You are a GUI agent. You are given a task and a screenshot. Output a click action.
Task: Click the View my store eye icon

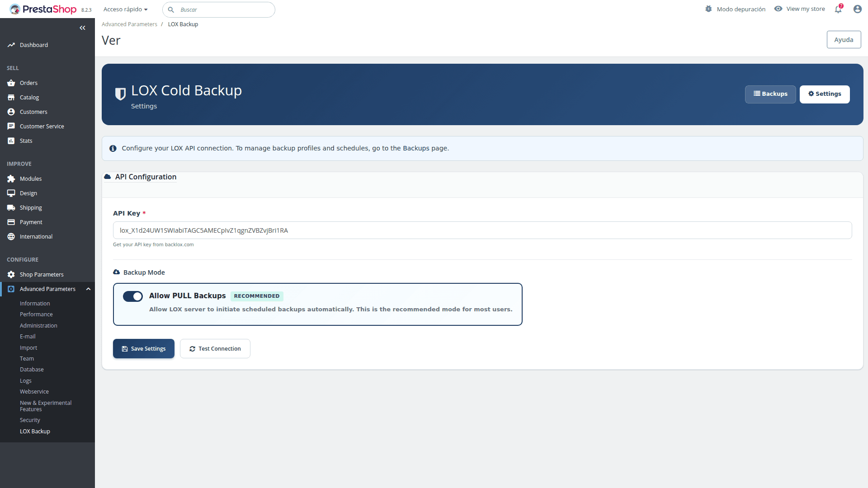[778, 9]
